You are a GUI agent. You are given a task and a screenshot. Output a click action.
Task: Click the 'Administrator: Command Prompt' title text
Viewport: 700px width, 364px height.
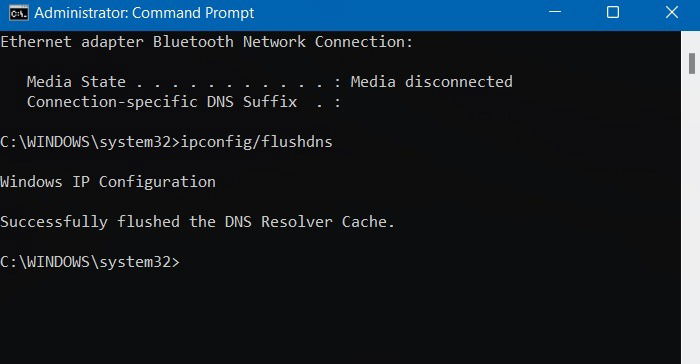[144, 13]
